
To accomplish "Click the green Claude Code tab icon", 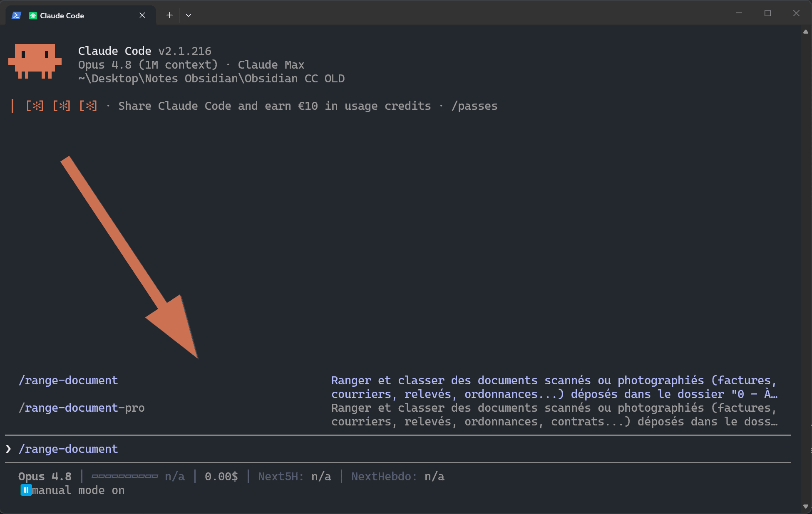I will pos(33,15).
